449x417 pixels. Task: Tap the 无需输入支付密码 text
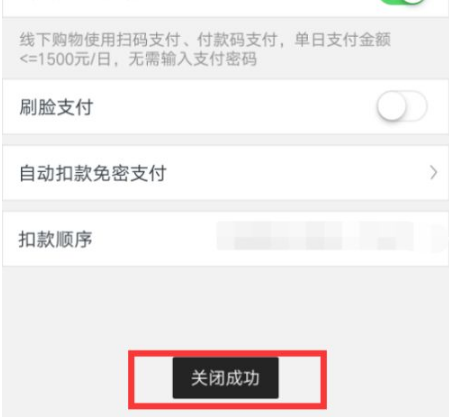point(193,60)
